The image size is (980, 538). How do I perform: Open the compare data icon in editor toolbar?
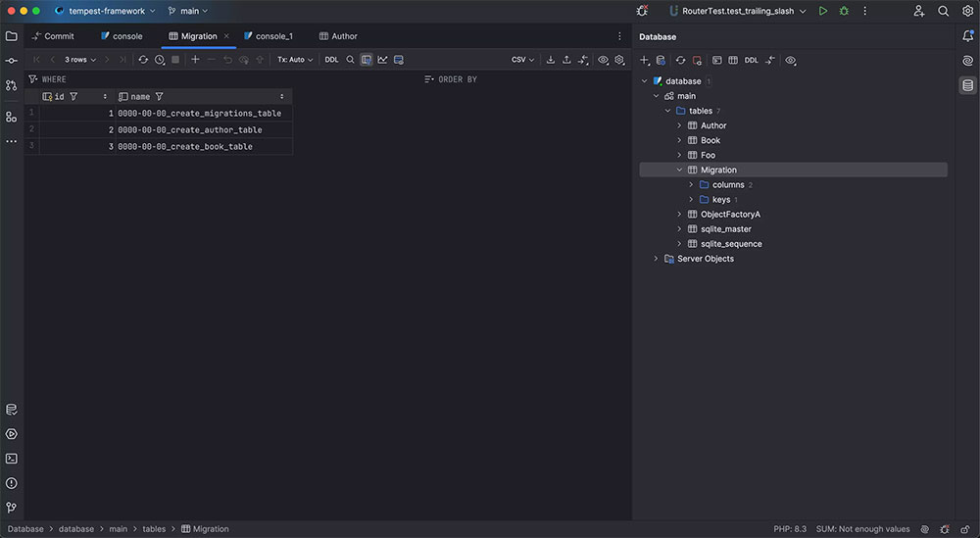coord(582,60)
